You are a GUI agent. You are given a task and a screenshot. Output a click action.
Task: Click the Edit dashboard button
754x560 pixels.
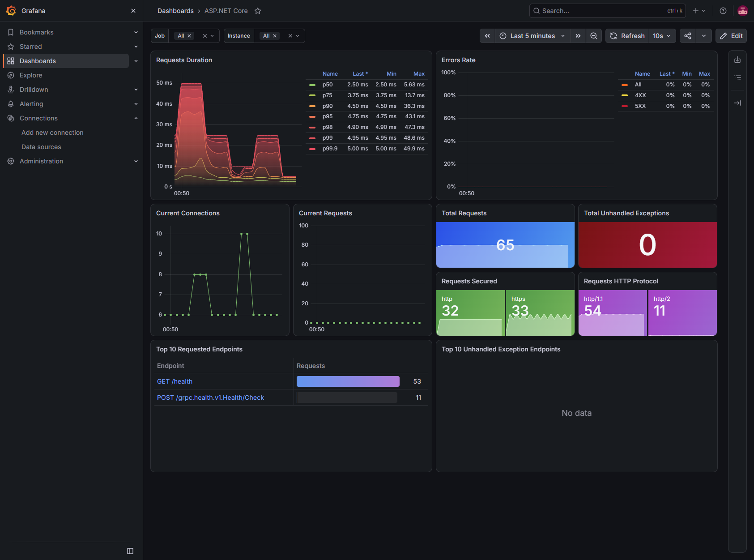[731, 36]
